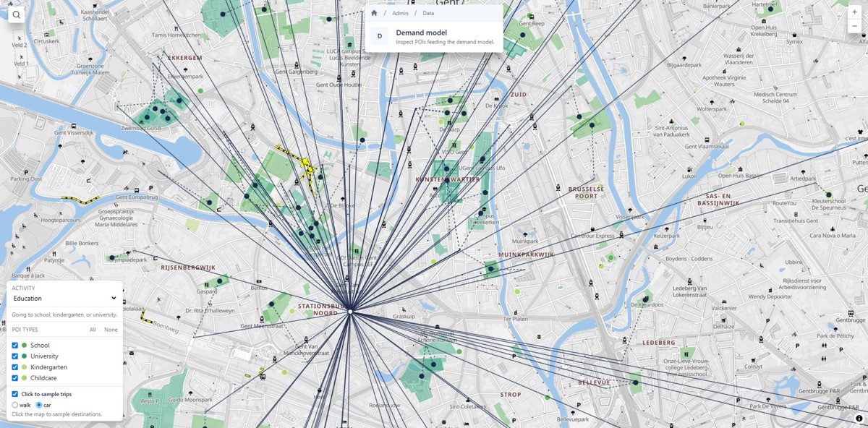The width and height of the screenshot is (868, 428).
Task: Disable Click to sample trips checkbox
Action: [x=14, y=394]
